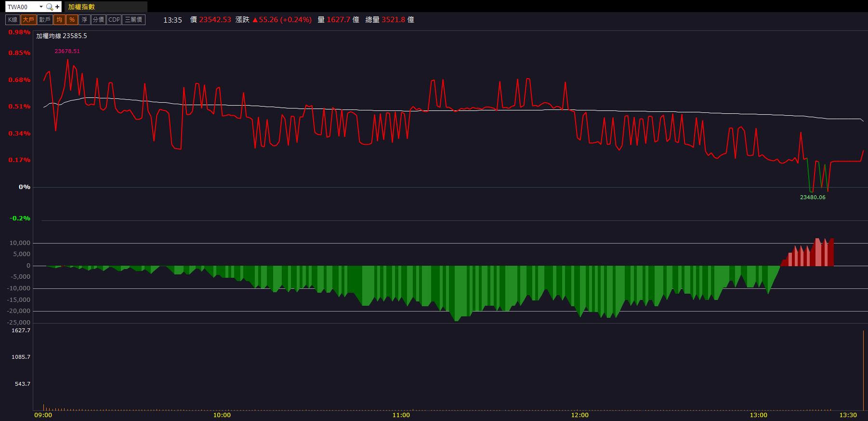This screenshot has height=421, width=868.
Task: Click the low price label 23480.06
Action: (813, 197)
